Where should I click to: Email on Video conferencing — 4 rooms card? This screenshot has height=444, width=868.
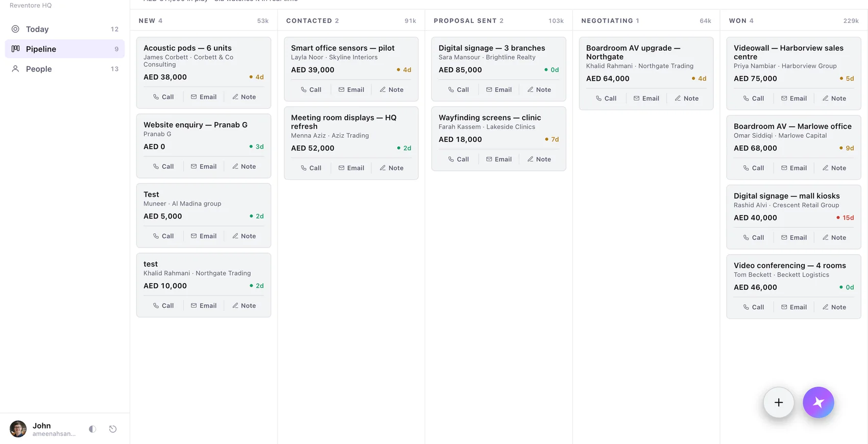click(x=794, y=307)
